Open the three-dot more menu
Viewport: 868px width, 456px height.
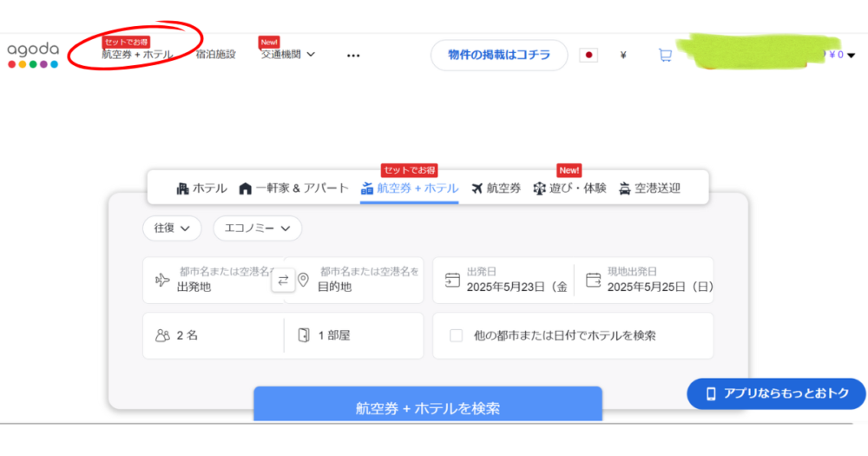[x=353, y=56]
